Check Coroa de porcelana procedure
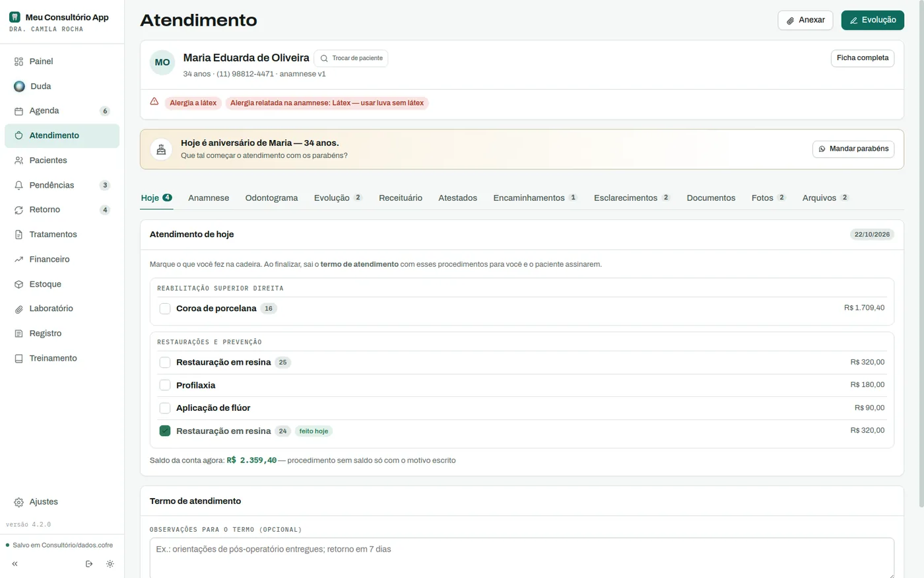Viewport: 924px width, 578px height. pyautogui.click(x=165, y=308)
